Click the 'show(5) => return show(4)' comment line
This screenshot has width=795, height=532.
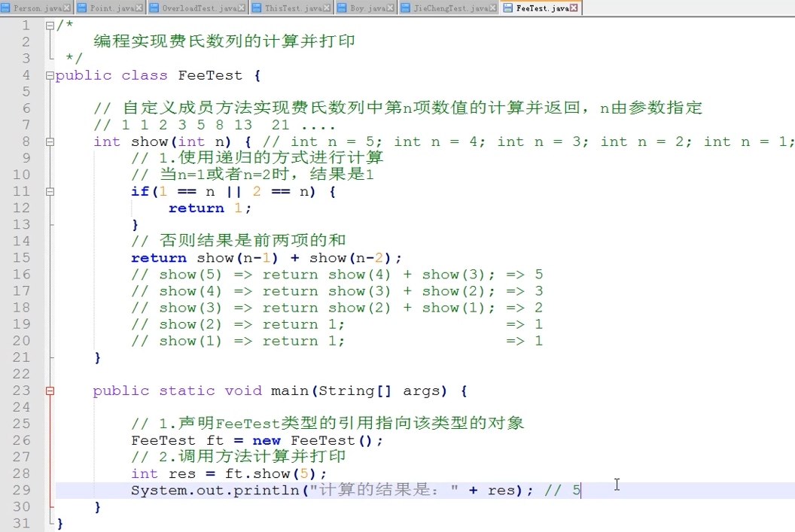[337, 275]
